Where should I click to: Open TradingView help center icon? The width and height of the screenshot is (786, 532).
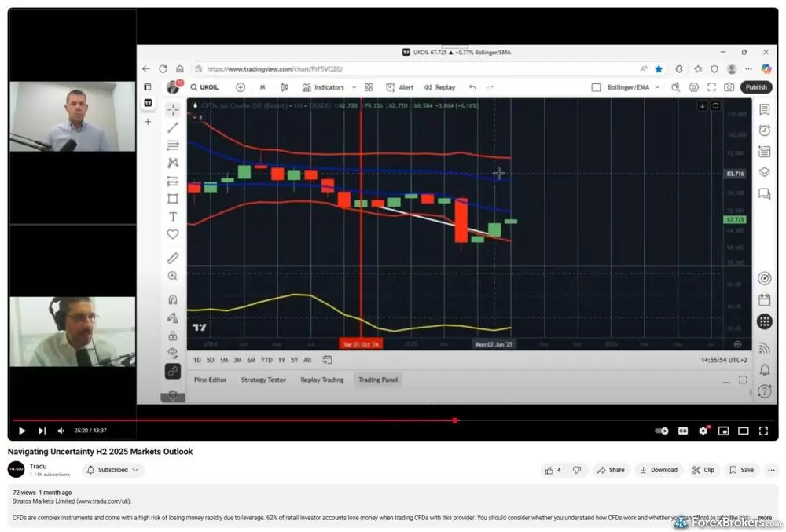pyautogui.click(x=765, y=391)
